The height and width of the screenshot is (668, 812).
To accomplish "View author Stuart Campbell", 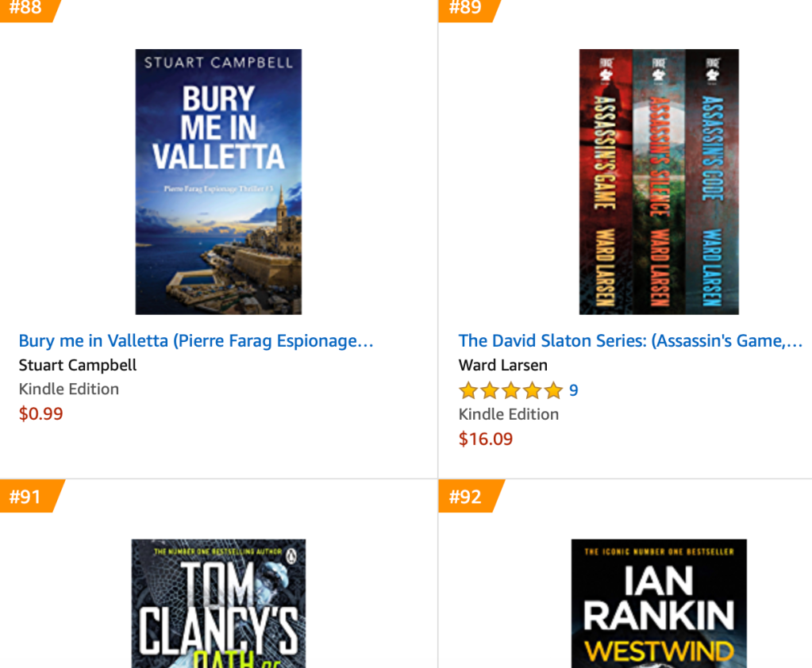I will [78, 365].
